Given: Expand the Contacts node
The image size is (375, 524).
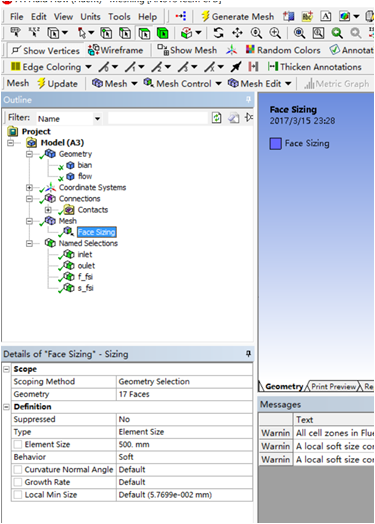Looking at the screenshot, I should pyautogui.click(x=48, y=210).
